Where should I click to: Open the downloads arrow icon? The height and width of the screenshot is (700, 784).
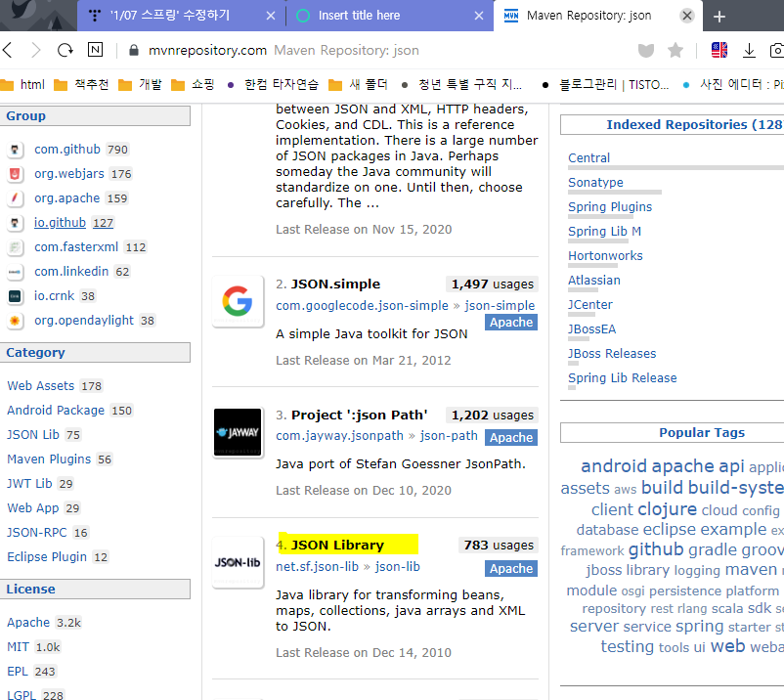pos(749,50)
